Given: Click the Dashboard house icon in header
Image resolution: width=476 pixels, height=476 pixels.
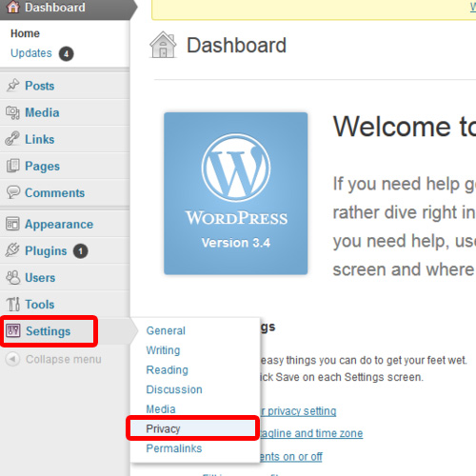Looking at the screenshot, I should [163, 45].
